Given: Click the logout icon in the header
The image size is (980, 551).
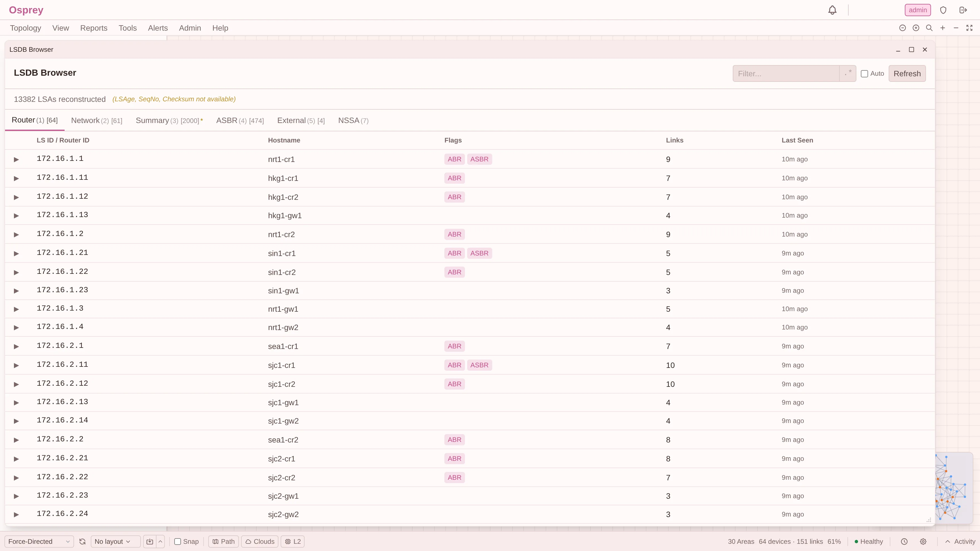Looking at the screenshot, I should pyautogui.click(x=963, y=10).
